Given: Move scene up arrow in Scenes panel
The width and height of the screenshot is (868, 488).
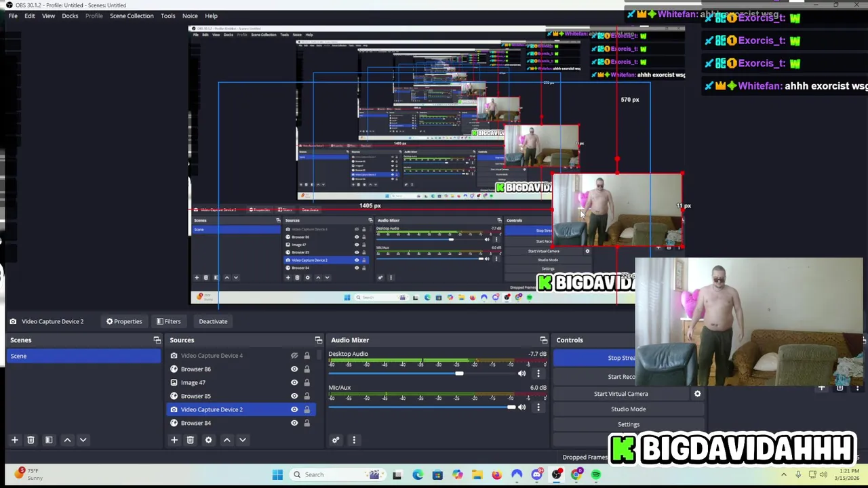Looking at the screenshot, I should pos(67,440).
